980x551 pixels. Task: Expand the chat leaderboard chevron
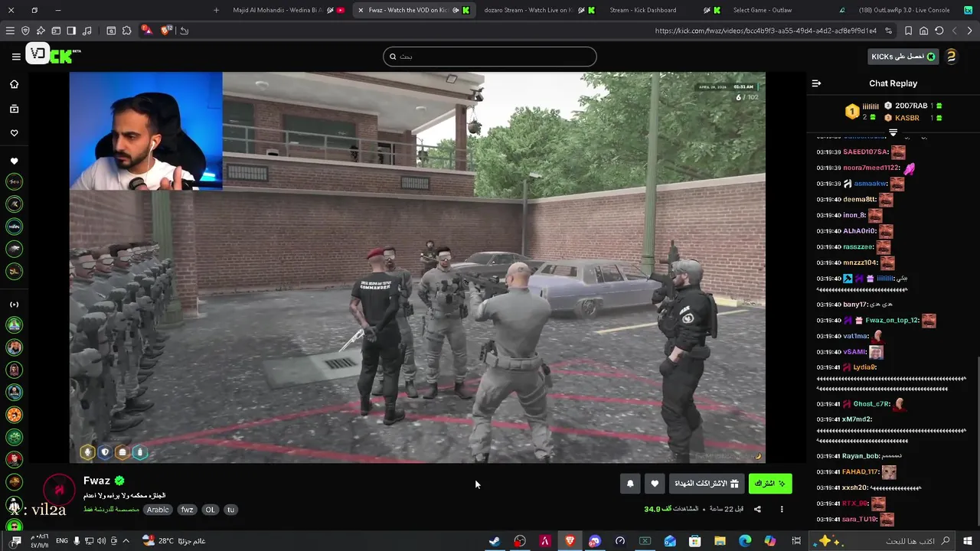pos(893,132)
